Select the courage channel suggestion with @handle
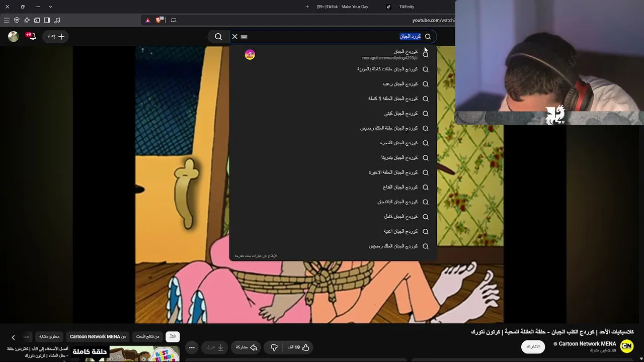644x362 pixels. point(333,54)
